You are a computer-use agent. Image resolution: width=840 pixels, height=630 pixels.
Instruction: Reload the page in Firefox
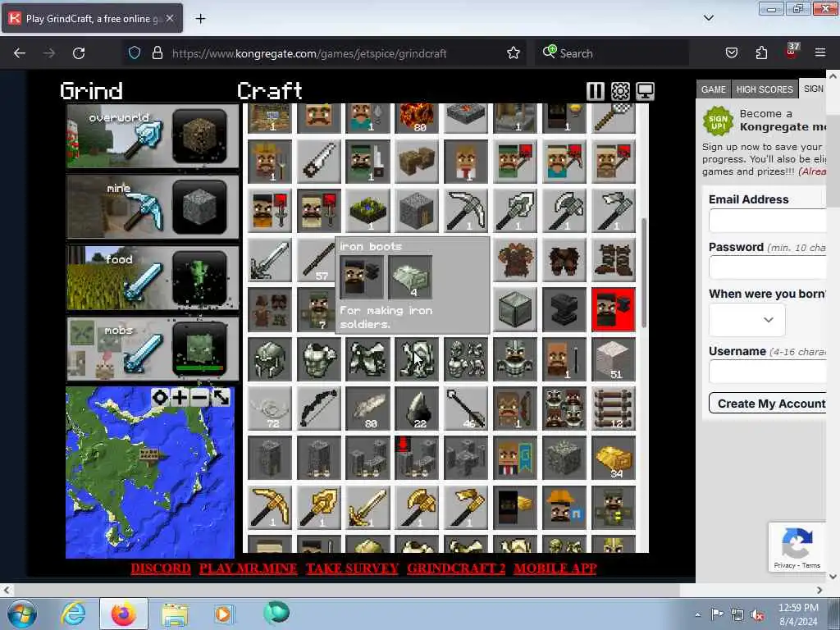[x=79, y=53]
